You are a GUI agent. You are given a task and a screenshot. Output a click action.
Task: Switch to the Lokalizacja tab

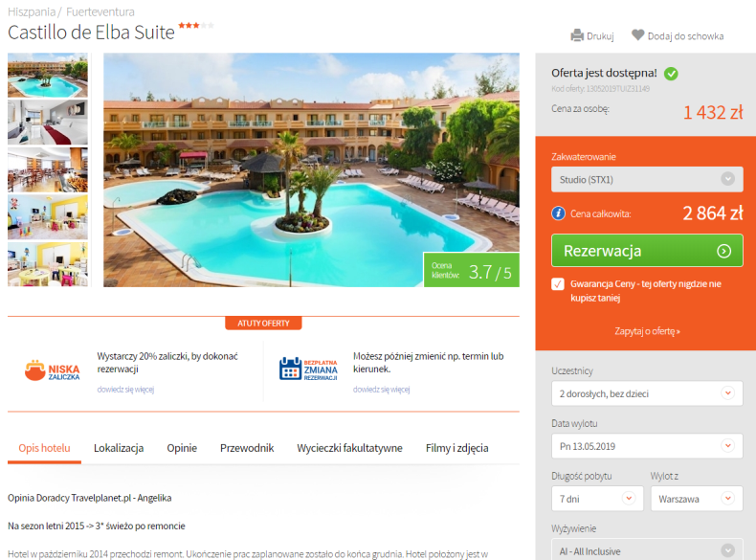click(x=119, y=448)
